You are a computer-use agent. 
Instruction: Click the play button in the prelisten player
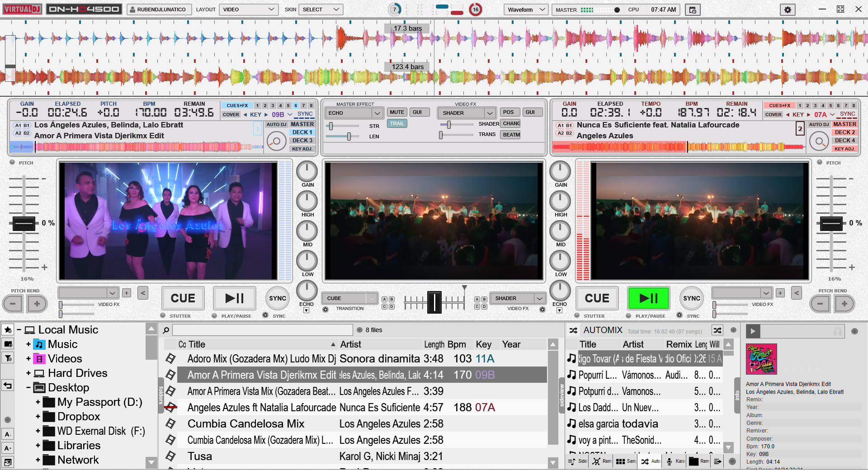(753, 331)
